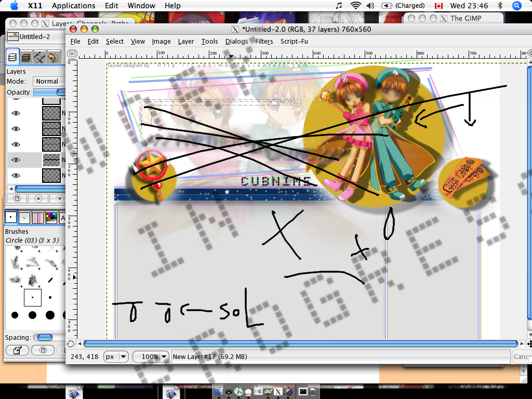Click the Bluetooth status icon
This screenshot has height=399, width=532.
[500, 6]
